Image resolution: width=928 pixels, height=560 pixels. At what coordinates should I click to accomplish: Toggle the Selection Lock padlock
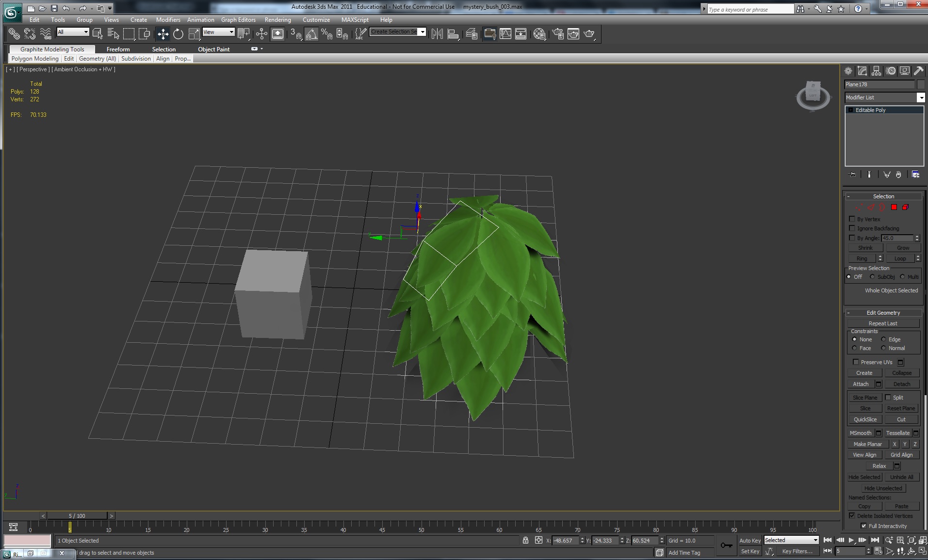[525, 540]
